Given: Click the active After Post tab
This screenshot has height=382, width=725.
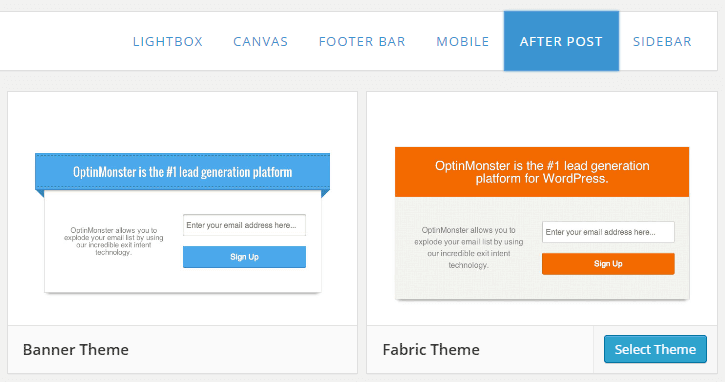Looking at the screenshot, I should pyautogui.click(x=561, y=41).
